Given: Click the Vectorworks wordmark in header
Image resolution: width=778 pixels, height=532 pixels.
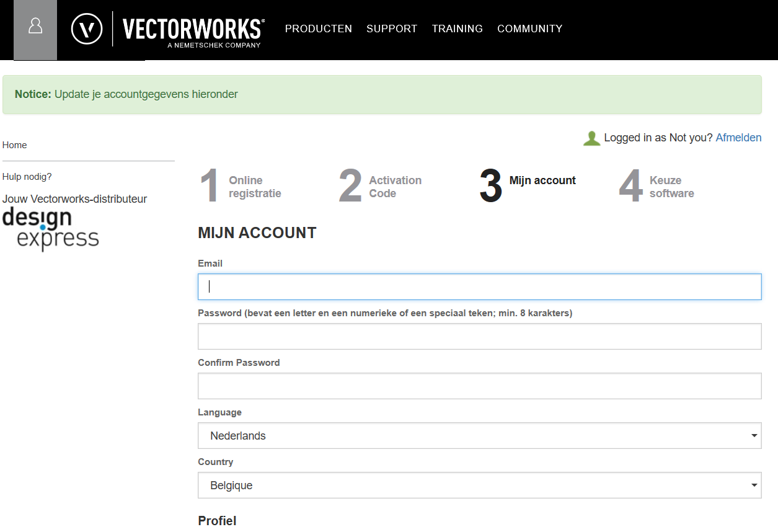Looking at the screenshot, I should pyautogui.click(x=193, y=29).
